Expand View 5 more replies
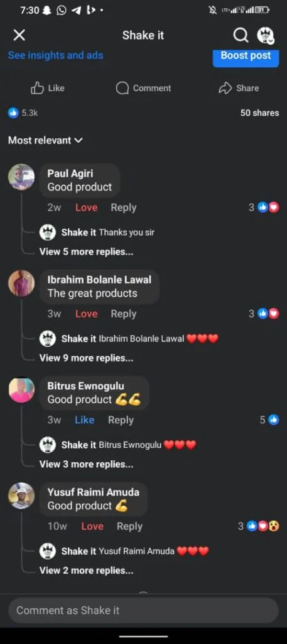Viewport: 287px width, 644px height. pyautogui.click(x=86, y=252)
